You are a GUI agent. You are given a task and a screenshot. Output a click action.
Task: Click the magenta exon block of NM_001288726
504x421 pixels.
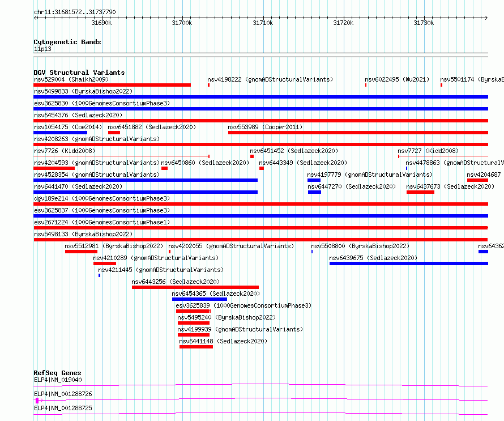pos(37,401)
